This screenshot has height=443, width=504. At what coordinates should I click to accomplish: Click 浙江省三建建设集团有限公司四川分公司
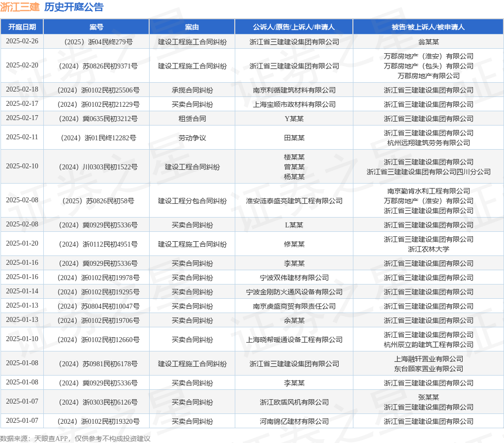[429, 172]
